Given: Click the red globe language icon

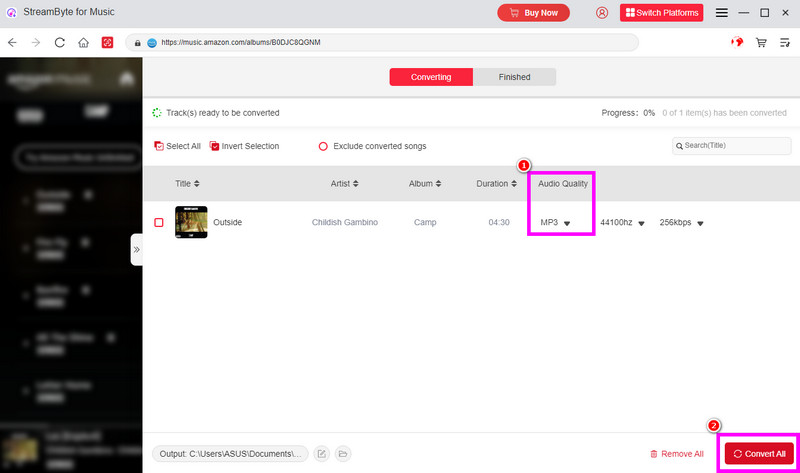Looking at the screenshot, I should point(737,42).
